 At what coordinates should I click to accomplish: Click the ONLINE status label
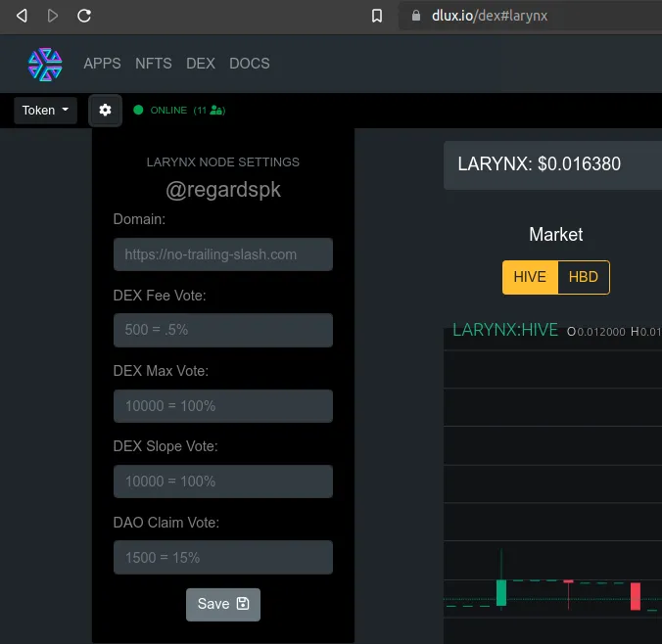(x=168, y=111)
